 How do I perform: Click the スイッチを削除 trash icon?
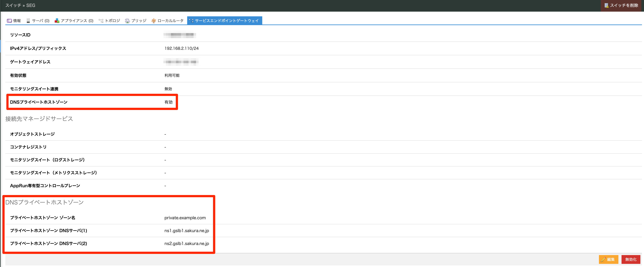point(606,5)
